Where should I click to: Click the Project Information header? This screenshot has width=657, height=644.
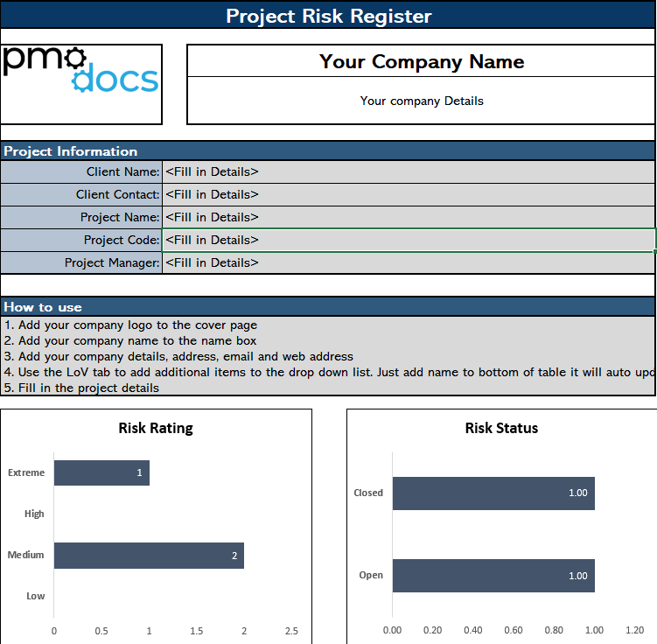pyautogui.click(x=328, y=151)
